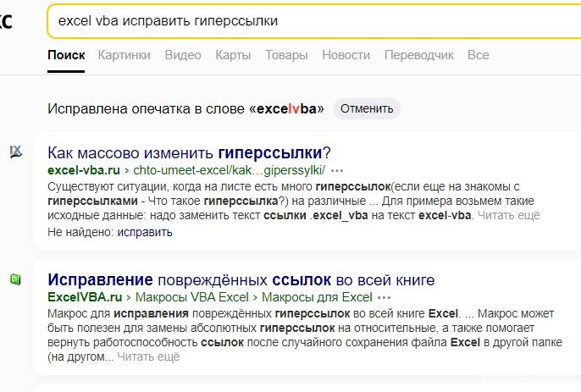The height and width of the screenshot is (392, 581).
Task: Click the green ExcelVBA.ru site favicon
Action: pos(15,279)
